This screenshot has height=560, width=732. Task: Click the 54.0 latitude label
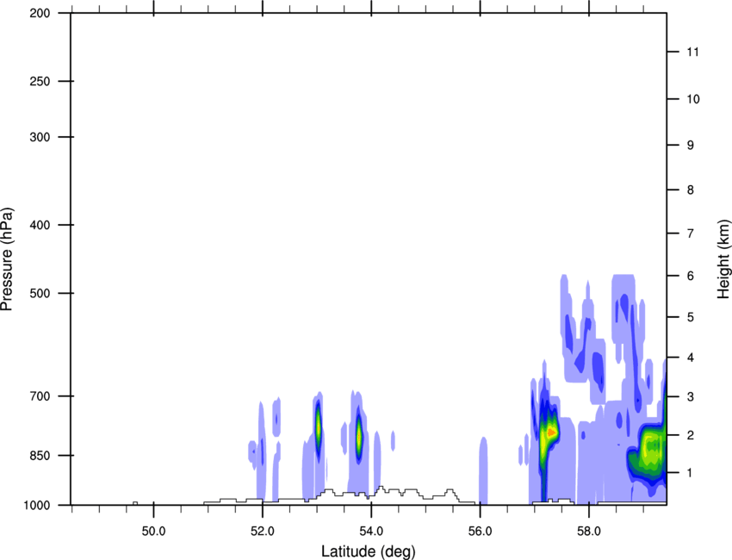(x=371, y=532)
